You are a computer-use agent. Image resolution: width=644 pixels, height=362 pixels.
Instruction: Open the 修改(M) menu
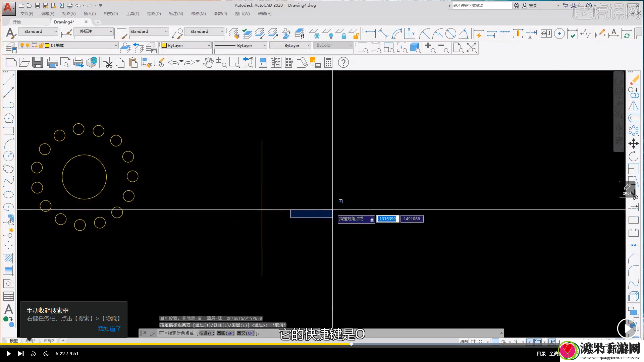pyautogui.click(x=198, y=14)
